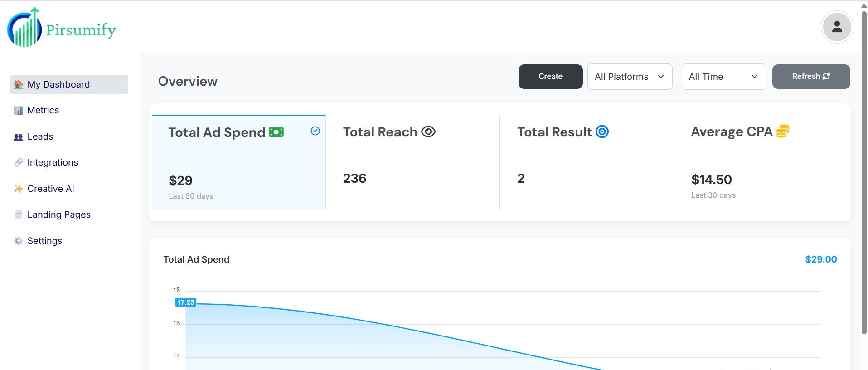This screenshot has width=868, height=370.
Task: Open the All Platforms dropdown
Action: [x=630, y=77]
